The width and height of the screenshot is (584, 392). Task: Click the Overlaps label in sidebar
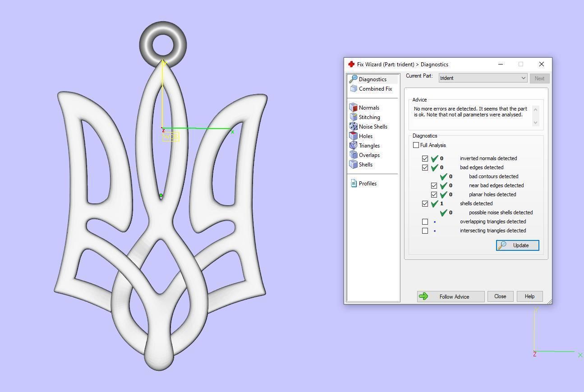point(369,155)
